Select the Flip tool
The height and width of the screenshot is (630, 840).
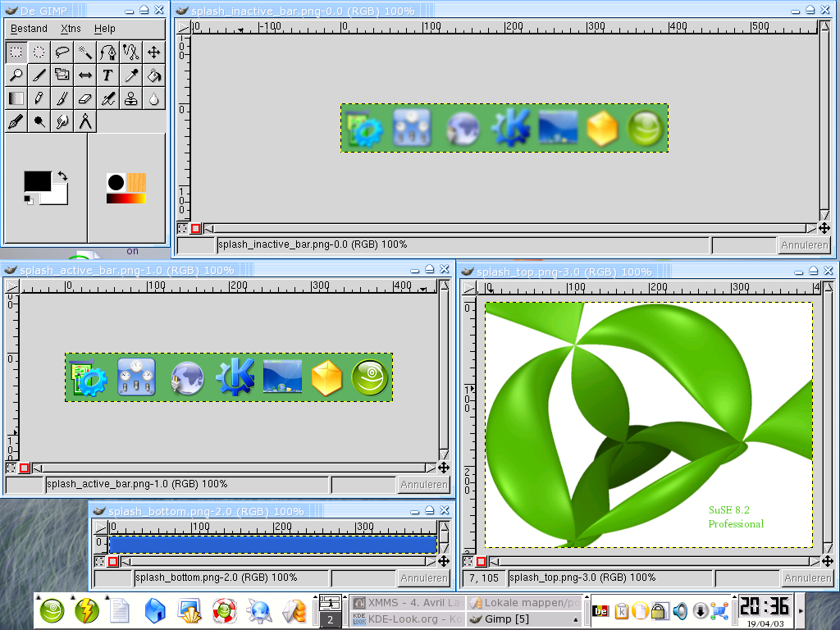pos(85,75)
